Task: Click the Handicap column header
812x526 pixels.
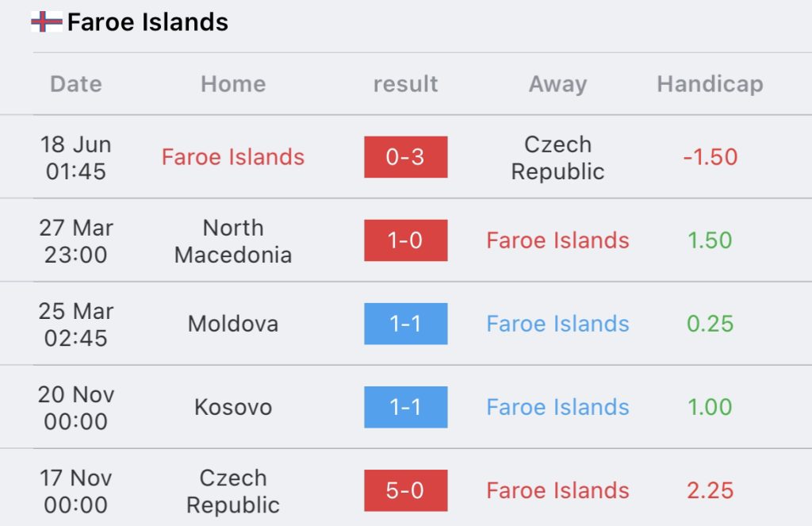Action: (710, 84)
